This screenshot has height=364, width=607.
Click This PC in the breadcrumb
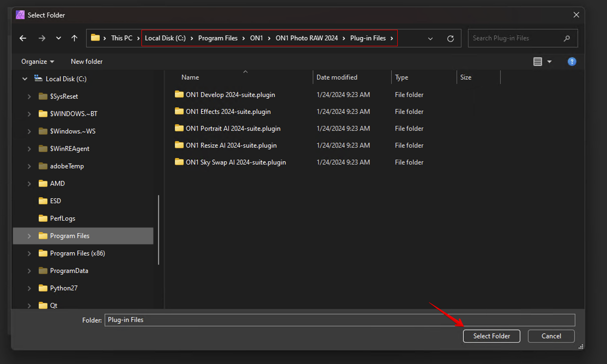coord(122,38)
